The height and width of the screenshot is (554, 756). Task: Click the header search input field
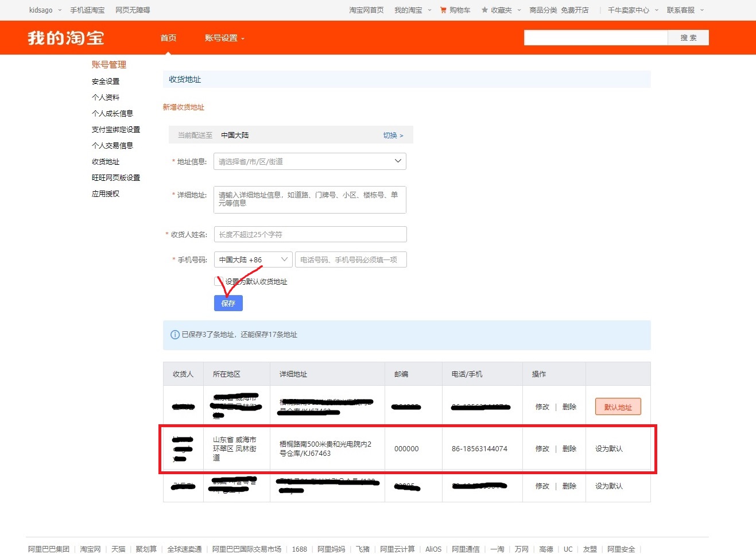coord(596,38)
